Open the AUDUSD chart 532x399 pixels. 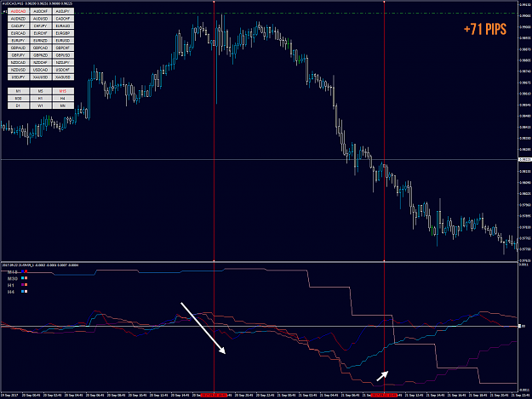(40, 19)
